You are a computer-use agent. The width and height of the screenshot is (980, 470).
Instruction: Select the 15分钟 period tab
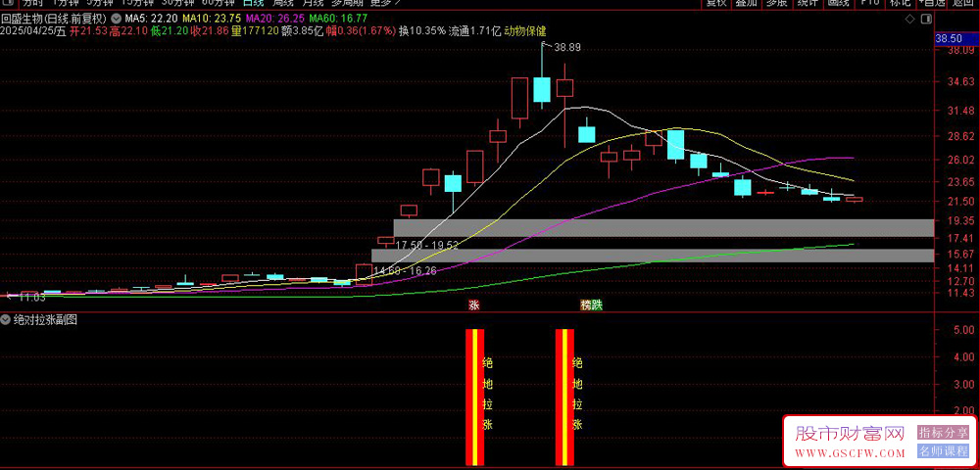(x=137, y=3)
